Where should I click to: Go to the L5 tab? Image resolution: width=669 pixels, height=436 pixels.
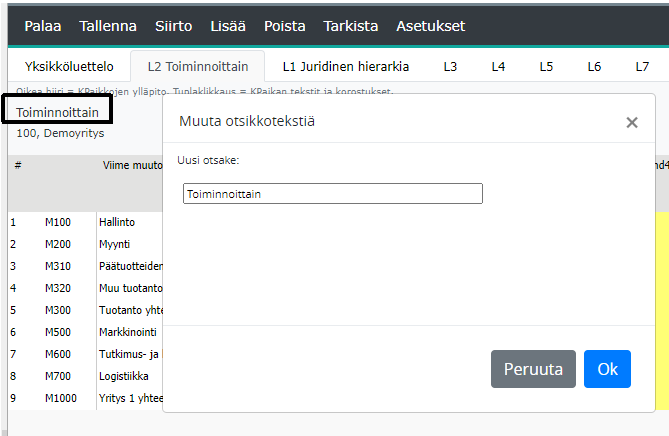tap(546, 67)
